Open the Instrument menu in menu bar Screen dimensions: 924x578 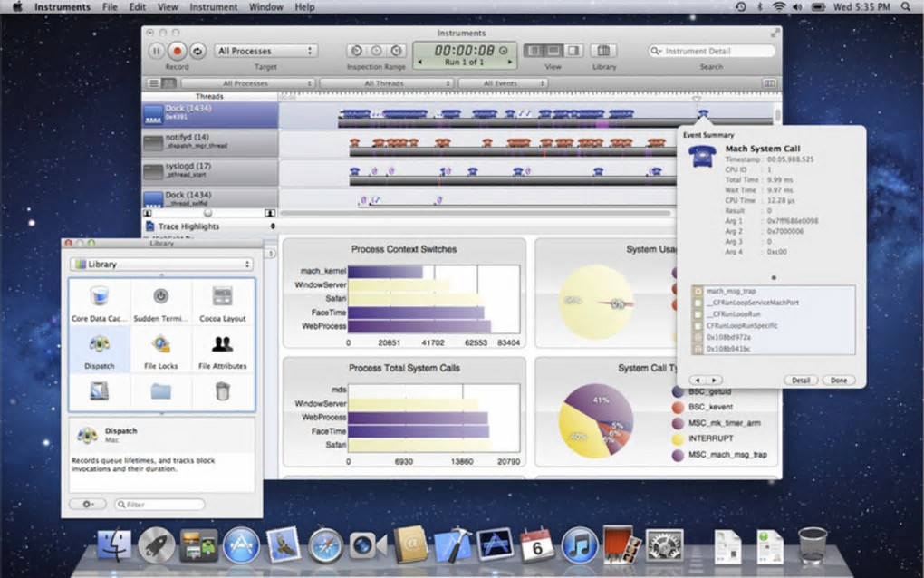point(213,7)
